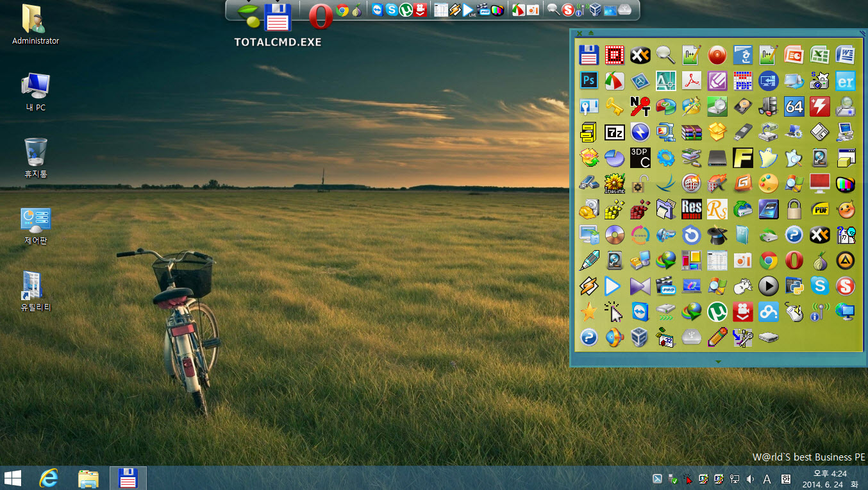
Task: Open the taskbar clock showing 4:24
Action: 830,478
